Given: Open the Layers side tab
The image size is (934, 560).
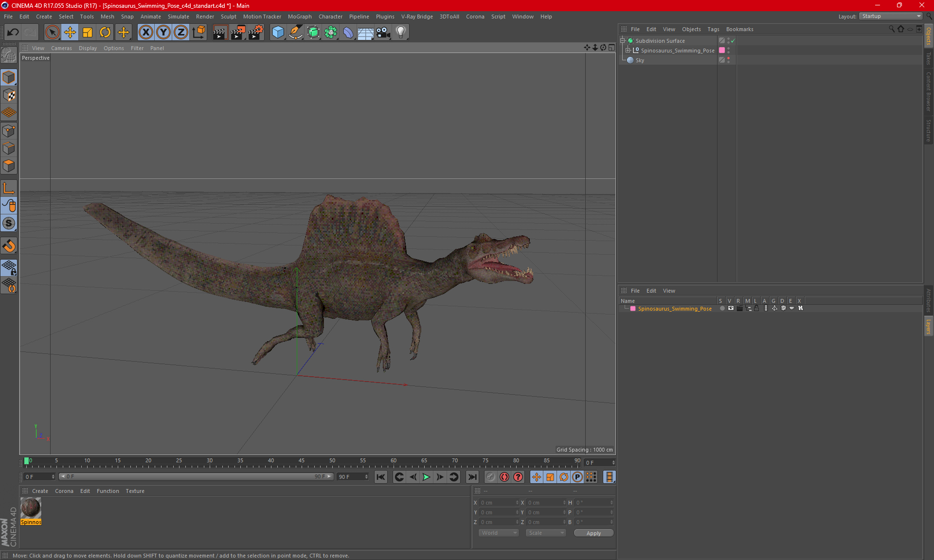Looking at the screenshot, I should [x=929, y=327].
